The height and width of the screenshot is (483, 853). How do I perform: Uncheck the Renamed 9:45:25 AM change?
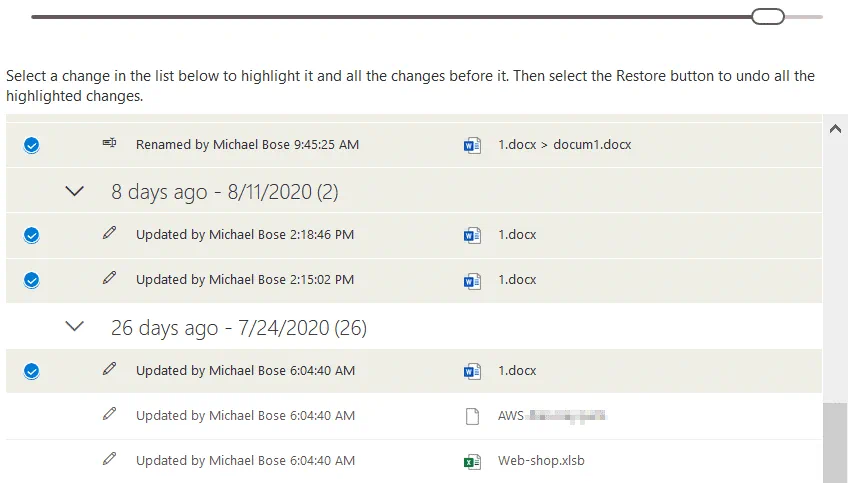[x=31, y=145]
